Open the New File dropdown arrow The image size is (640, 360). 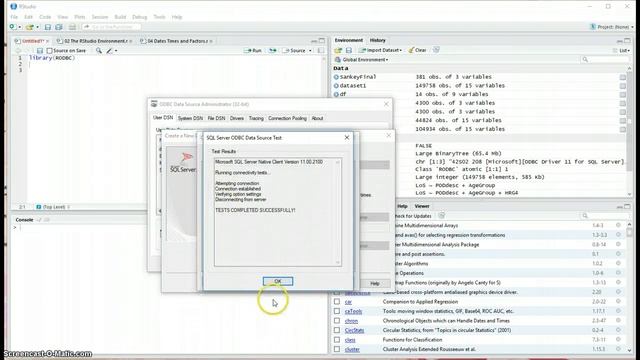point(20,27)
